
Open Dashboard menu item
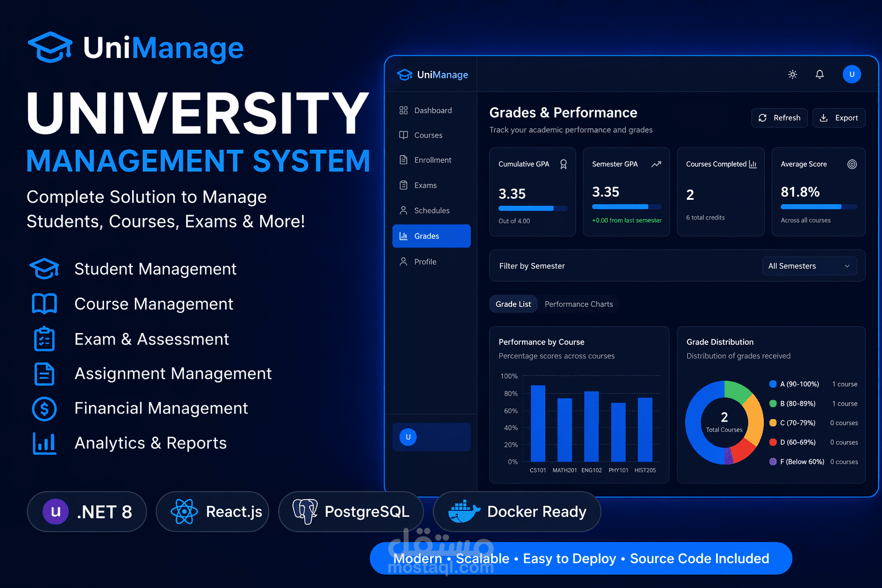click(x=431, y=110)
